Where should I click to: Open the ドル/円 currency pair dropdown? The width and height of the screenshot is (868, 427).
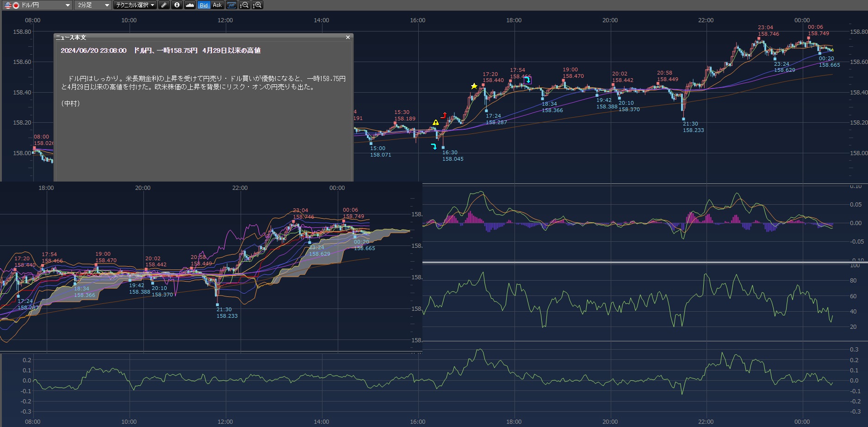tap(37, 5)
